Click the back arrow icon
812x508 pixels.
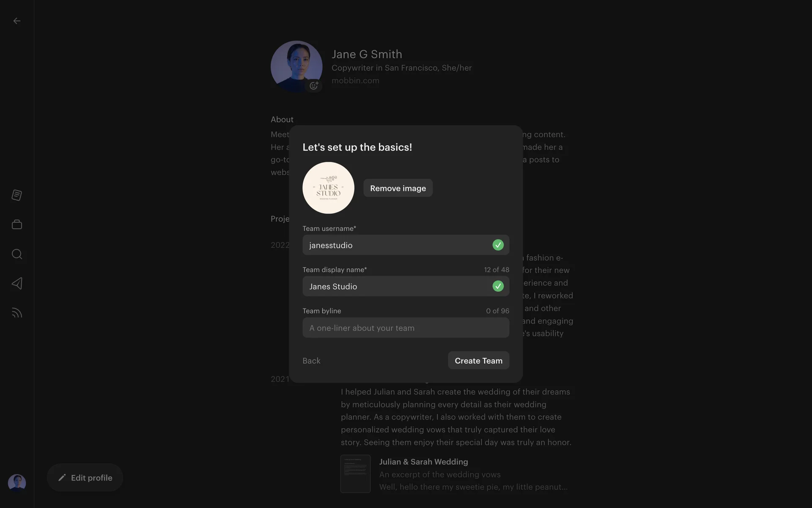(17, 21)
